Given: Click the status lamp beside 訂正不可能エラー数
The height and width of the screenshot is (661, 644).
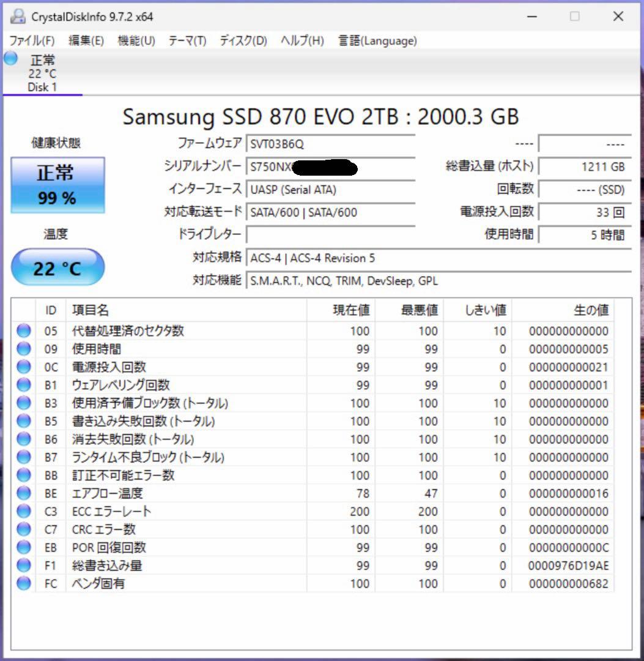Looking at the screenshot, I should 23,475.
